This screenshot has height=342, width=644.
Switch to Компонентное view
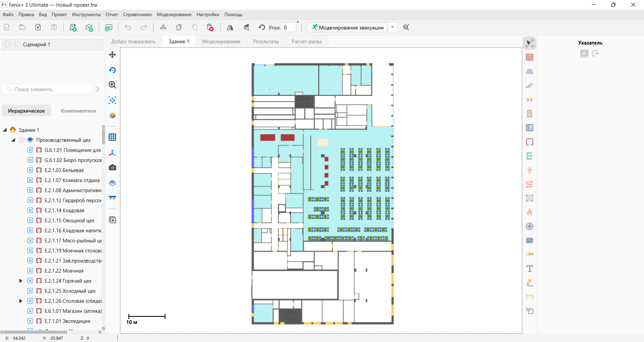click(x=78, y=111)
